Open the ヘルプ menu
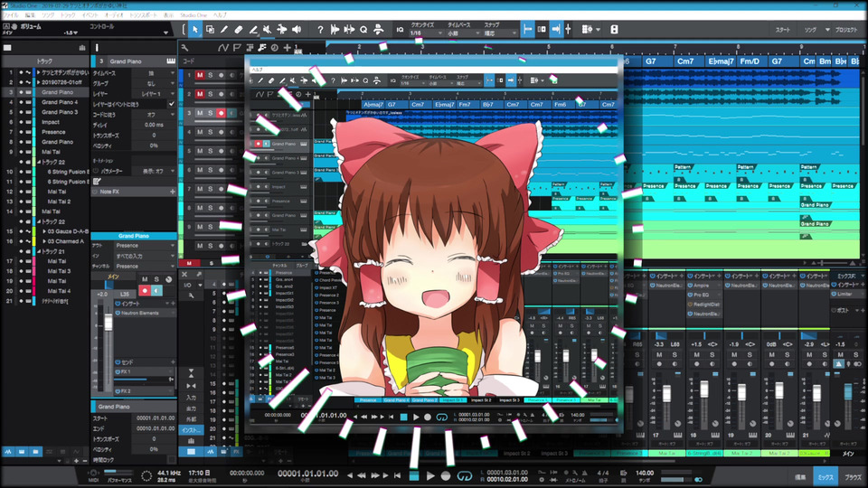Screen dimensions: 868x488 [x=220, y=15]
